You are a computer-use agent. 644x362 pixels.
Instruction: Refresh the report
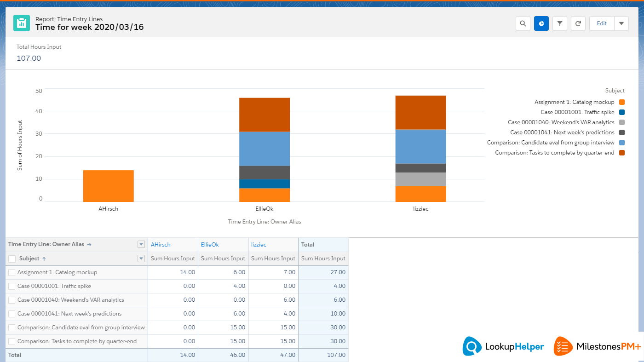[x=578, y=23]
